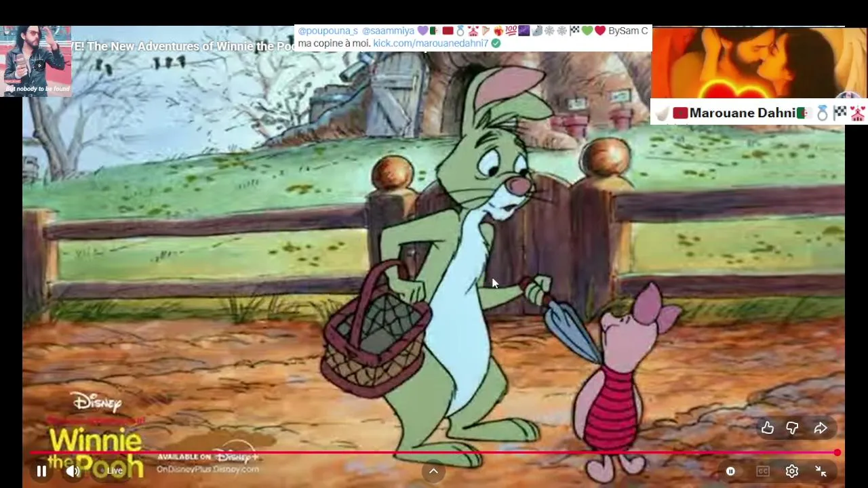Open the kick.com/marouanedahni7 link
868x488 pixels.
pyautogui.click(x=431, y=43)
